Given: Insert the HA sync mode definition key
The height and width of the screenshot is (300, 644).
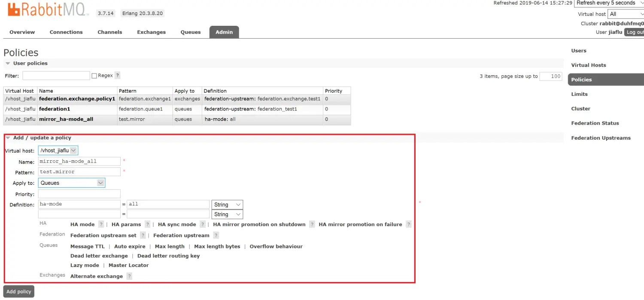Looking at the screenshot, I should (x=177, y=224).
